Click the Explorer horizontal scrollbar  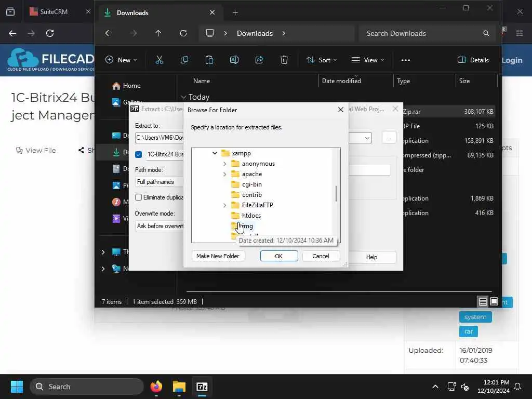click(339, 291)
